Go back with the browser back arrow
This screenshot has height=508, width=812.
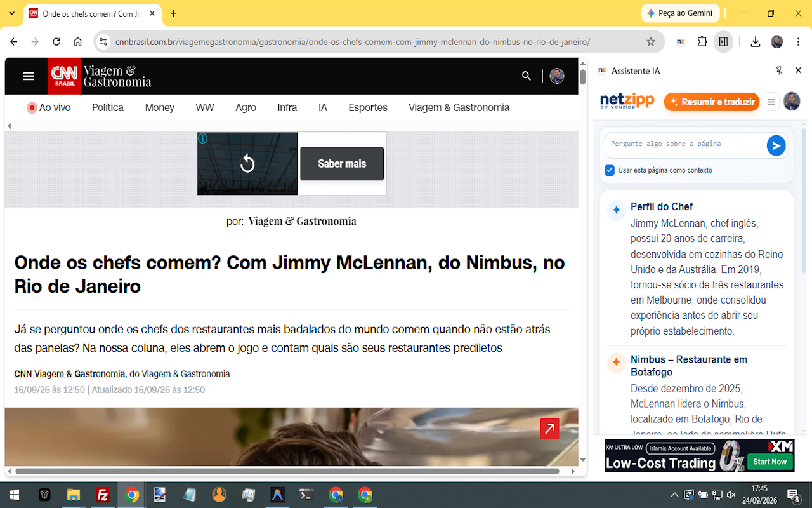(x=14, y=42)
